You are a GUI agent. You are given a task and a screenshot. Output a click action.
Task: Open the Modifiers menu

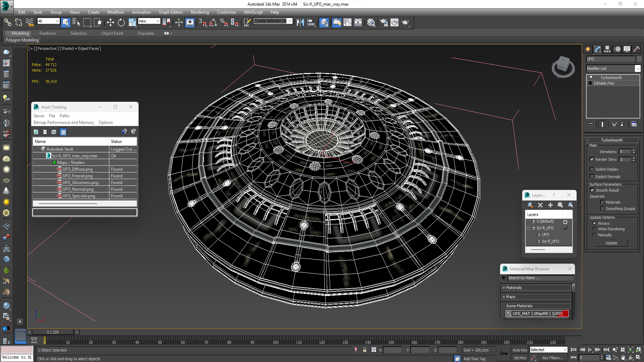tap(115, 12)
